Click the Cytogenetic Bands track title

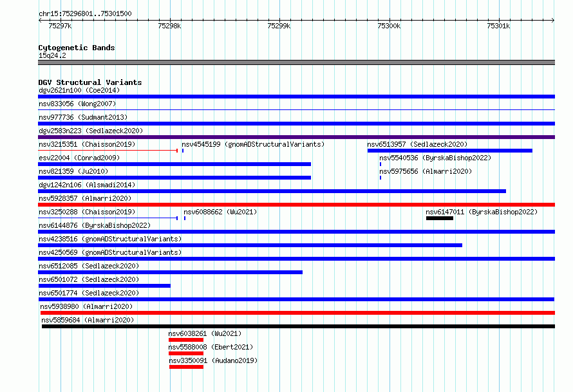click(77, 48)
